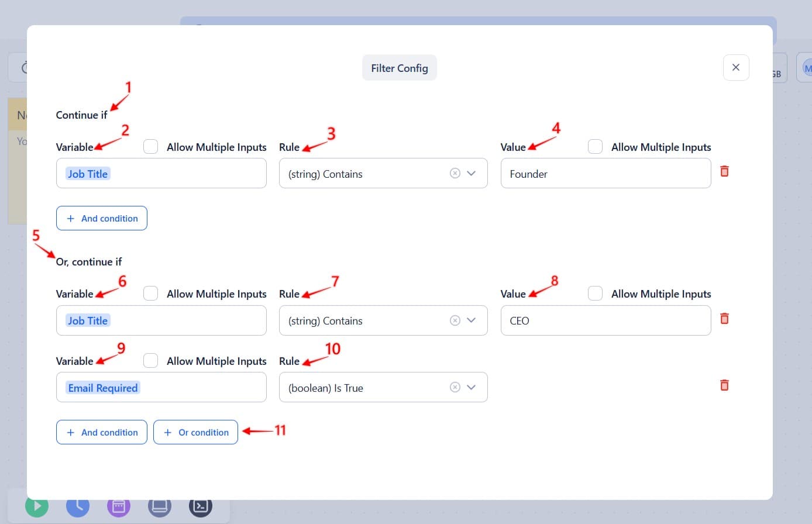
Task: Delete the CEO condition row
Action: click(x=724, y=319)
